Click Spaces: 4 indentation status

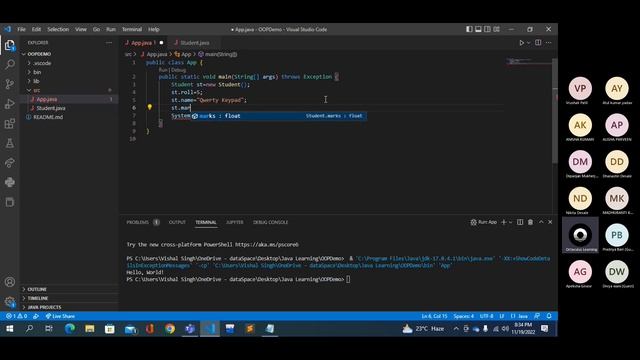464,316
